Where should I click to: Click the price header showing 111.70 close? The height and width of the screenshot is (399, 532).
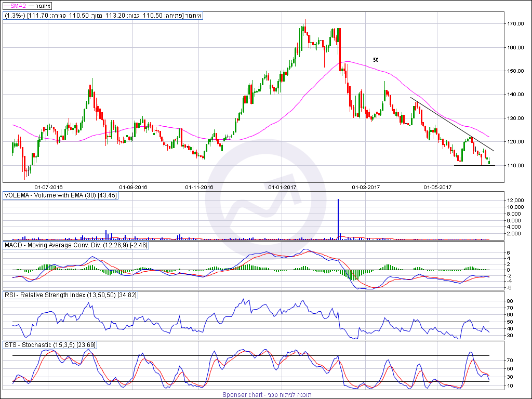(103, 16)
